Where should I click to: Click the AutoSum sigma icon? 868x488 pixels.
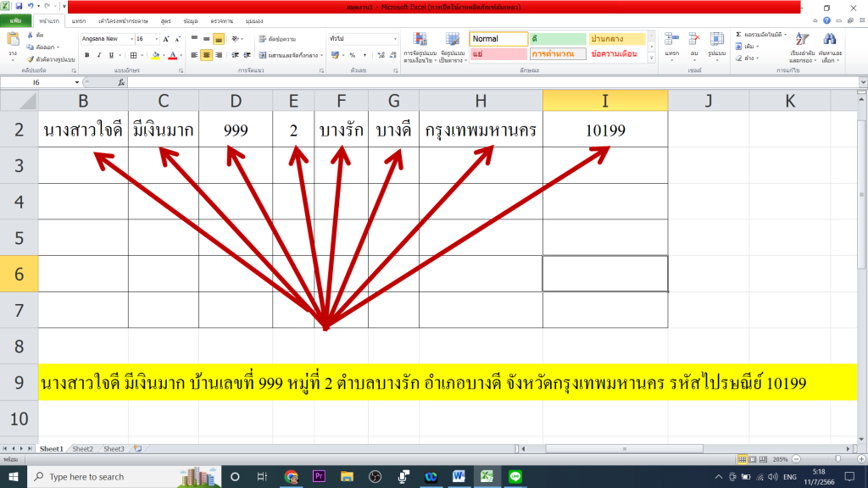738,35
